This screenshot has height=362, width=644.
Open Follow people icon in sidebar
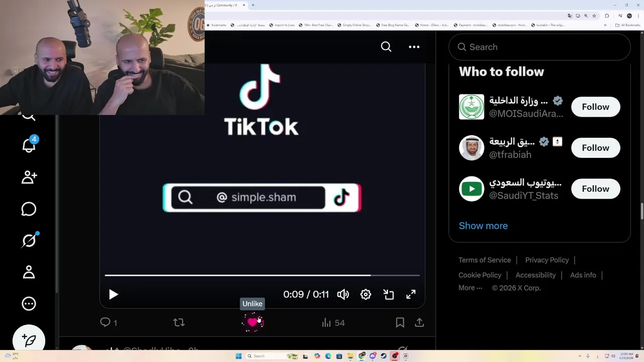29,177
